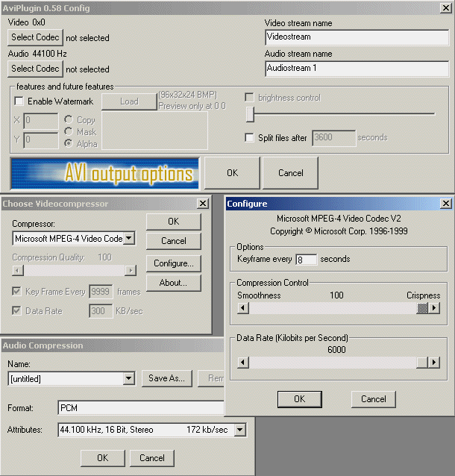
Task: Click the watermark X position field
Action: pos(41,121)
